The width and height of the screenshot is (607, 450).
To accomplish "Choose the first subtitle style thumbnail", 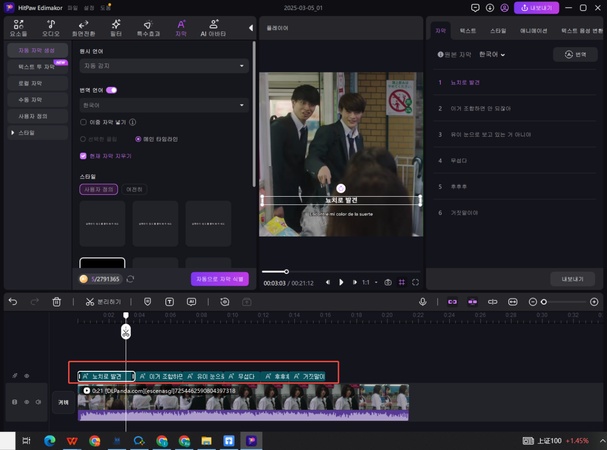I will pos(102,223).
